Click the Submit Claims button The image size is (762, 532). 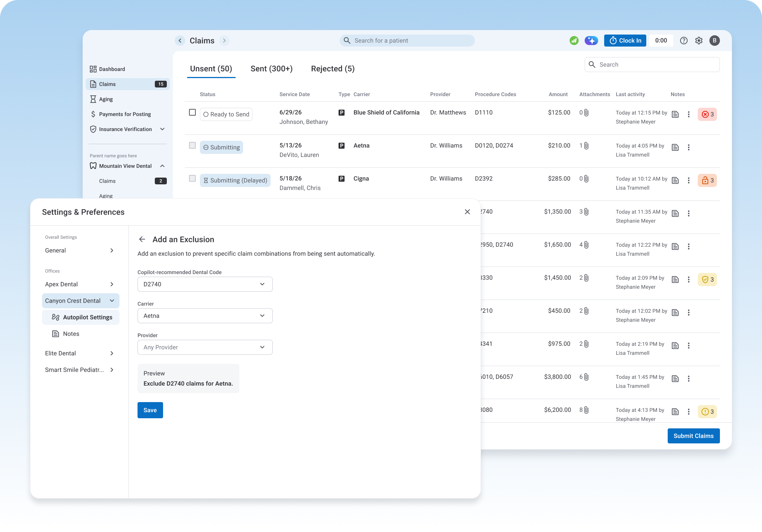694,436
